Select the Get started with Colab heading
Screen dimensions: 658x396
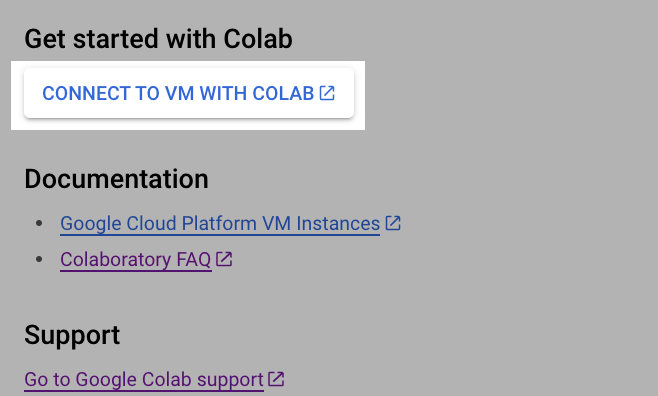(158, 39)
